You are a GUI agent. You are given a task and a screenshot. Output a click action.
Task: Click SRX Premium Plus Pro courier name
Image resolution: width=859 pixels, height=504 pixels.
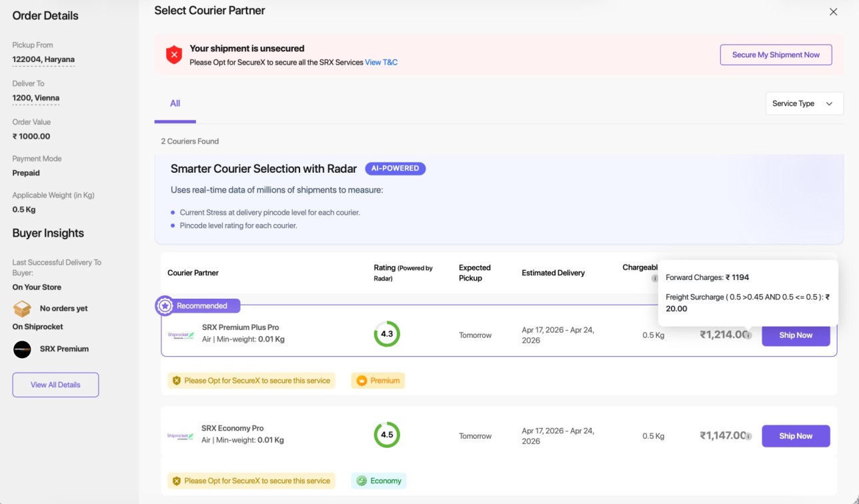(x=240, y=327)
